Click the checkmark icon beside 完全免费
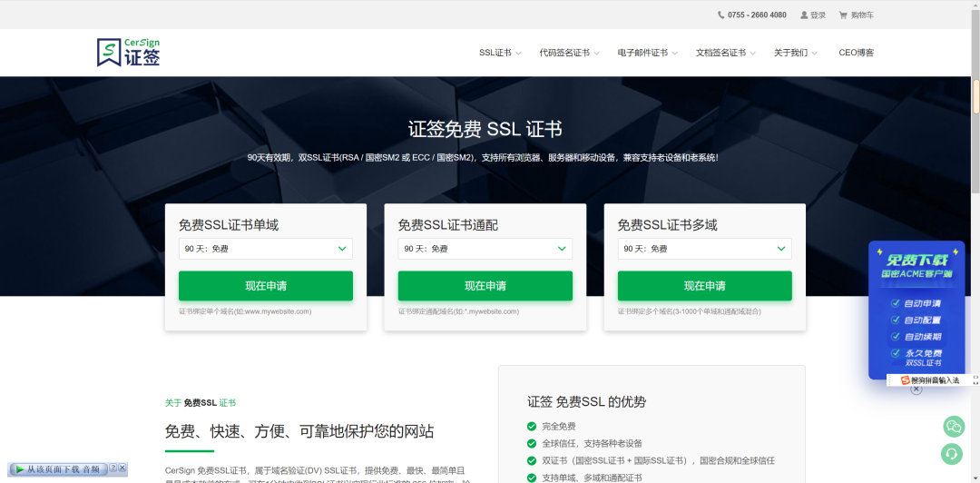The image size is (980, 483). point(532,427)
